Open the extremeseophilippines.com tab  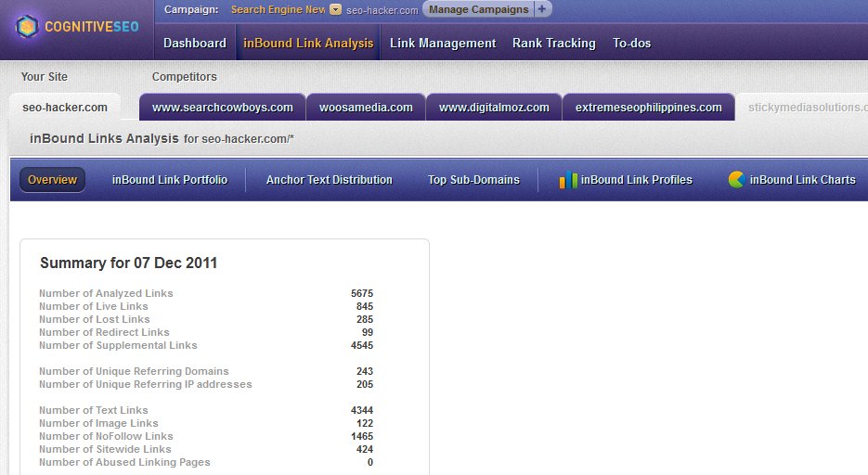pos(648,108)
